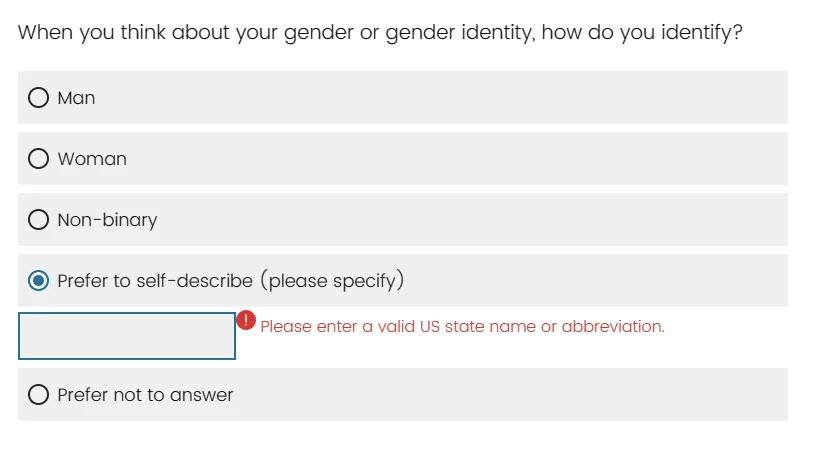Click the right end of Woman row
Image resolution: width=813 pixels, height=457 pixels.
click(x=760, y=159)
